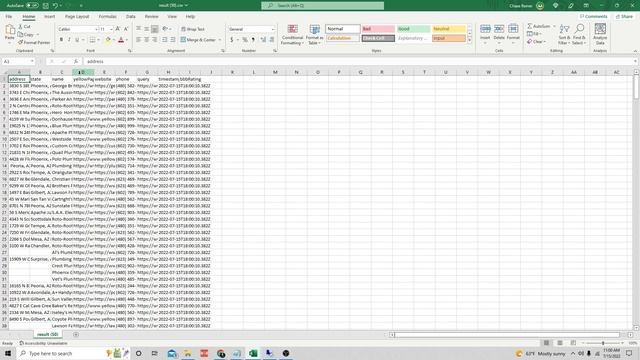The height and width of the screenshot is (360, 640).
Task: Align cell text to the top
Action: pyautogui.click(x=138, y=29)
